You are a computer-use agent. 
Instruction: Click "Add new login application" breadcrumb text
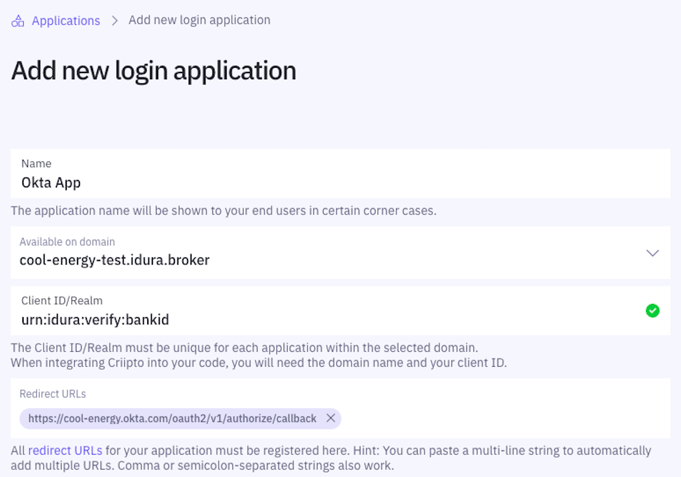coord(199,20)
